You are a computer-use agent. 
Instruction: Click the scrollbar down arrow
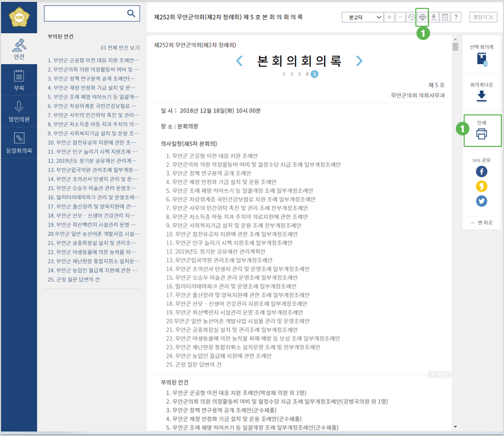(455, 427)
